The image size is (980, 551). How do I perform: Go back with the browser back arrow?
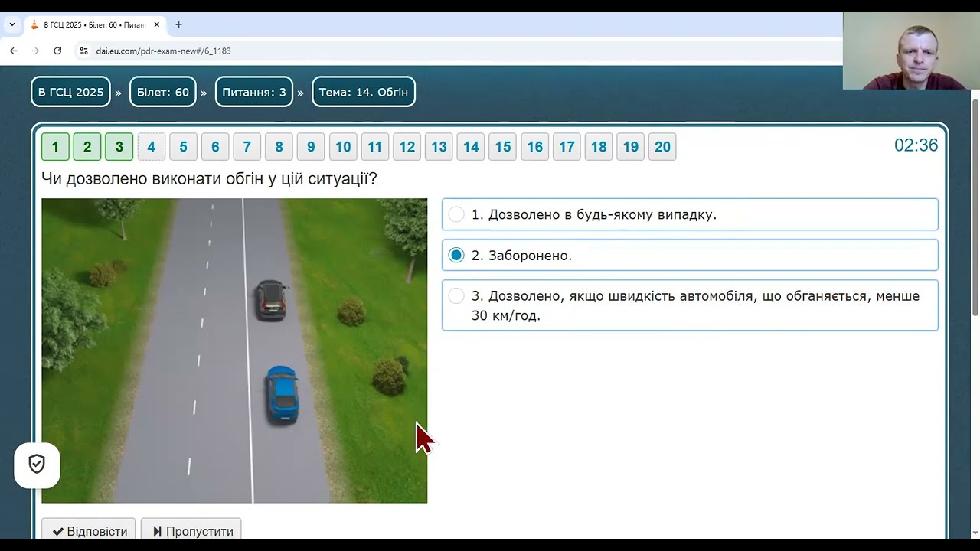13,51
